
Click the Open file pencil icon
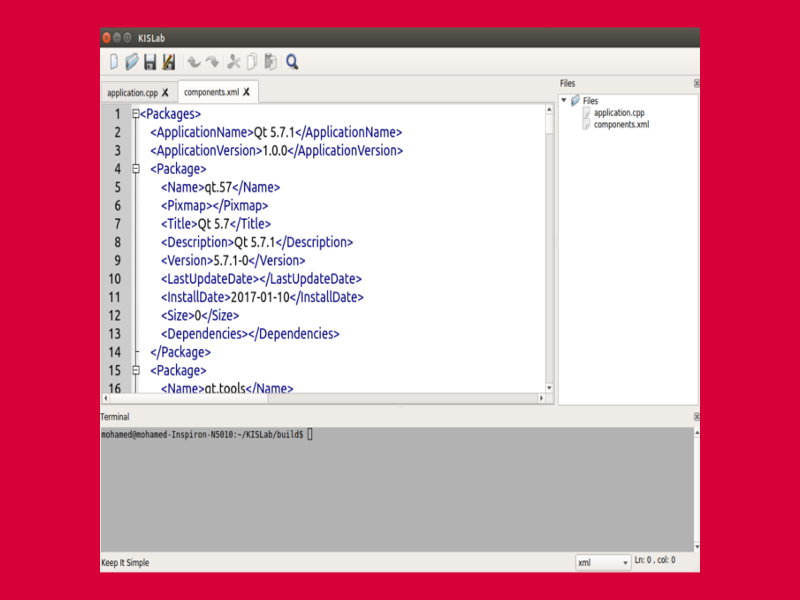(132, 62)
